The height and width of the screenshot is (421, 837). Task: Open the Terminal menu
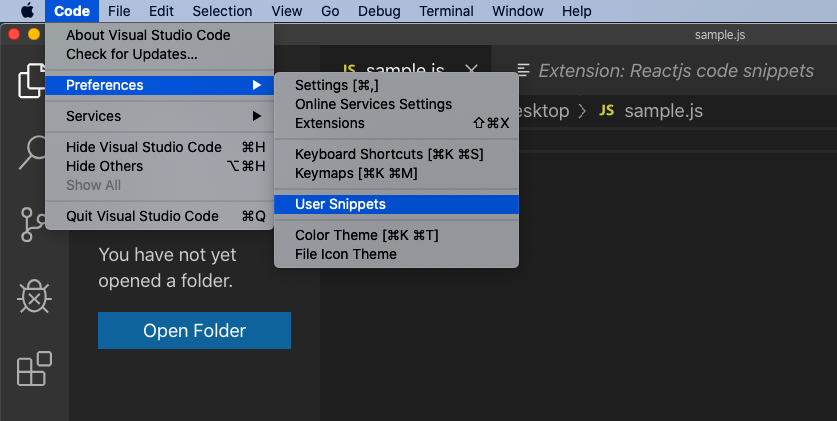click(446, 11)
